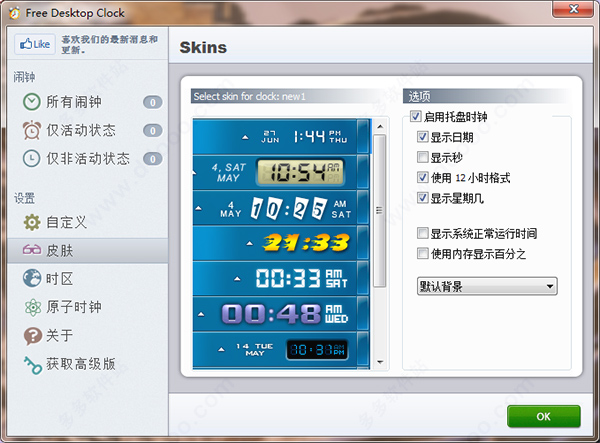Click the green clock icon beside 所有闹钟
This screenshot has height=443, width=600.
click(x=31, y=102)
